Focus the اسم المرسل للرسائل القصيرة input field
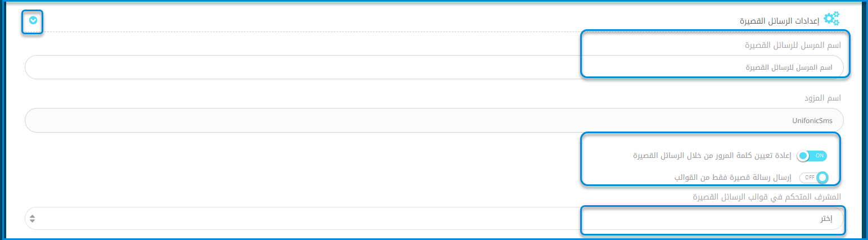Screen dimensions: 868x240 coord(434,67)
